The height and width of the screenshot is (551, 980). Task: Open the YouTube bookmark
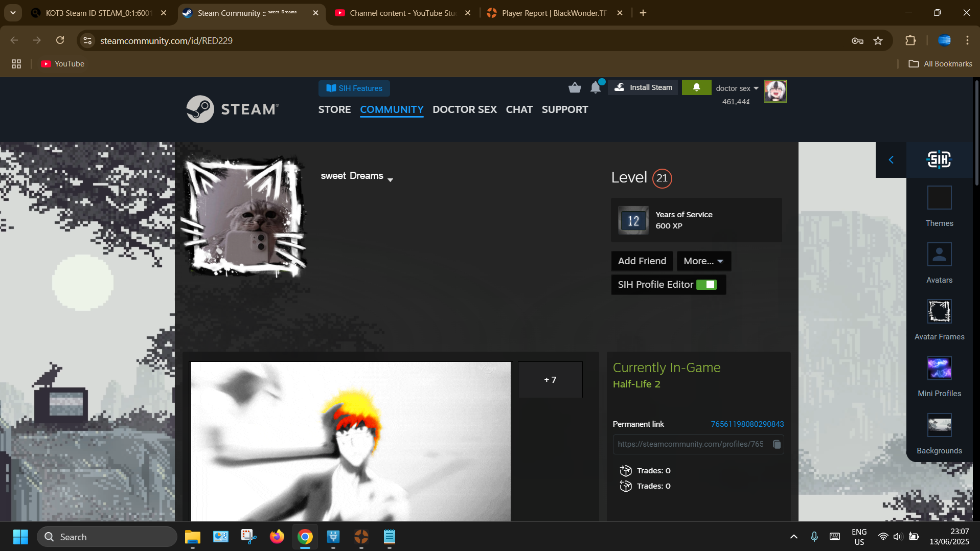point(62,64)
